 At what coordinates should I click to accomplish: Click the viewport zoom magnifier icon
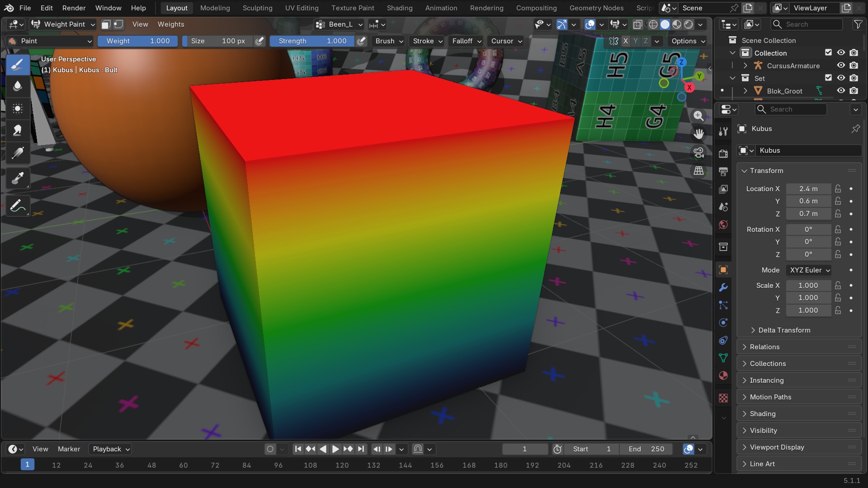point(698,116)
